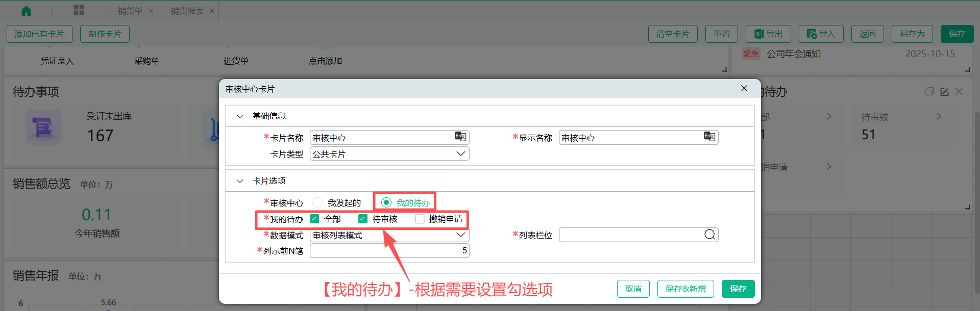This screenshot has height=311, width=980.
Task: Switch to the 销货报表 tab
Action: [187, 11]
